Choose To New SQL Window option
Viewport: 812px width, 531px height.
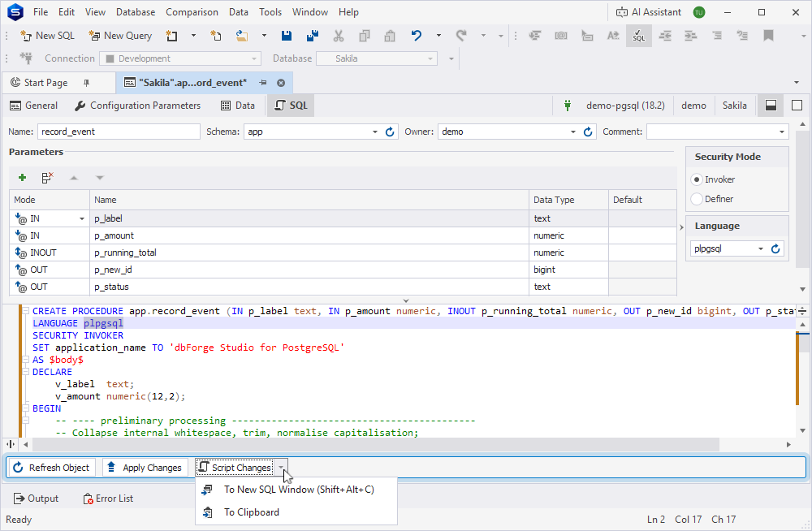pos(296,490)
